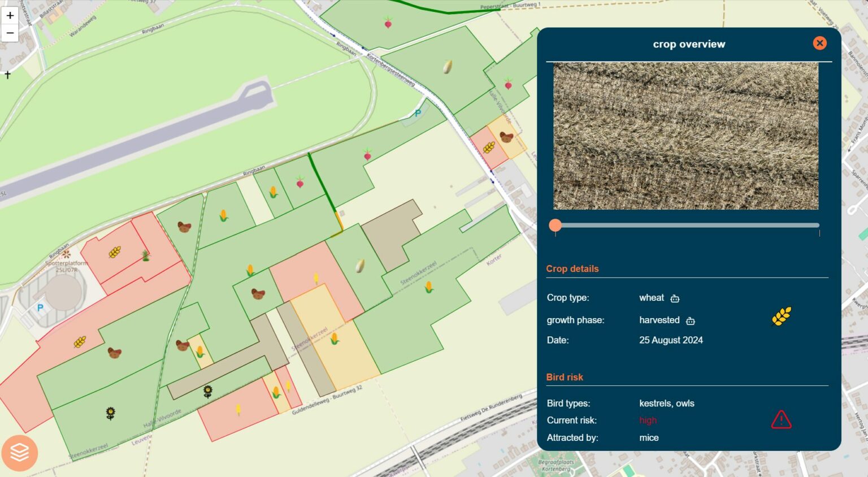Select corn icon above small potato field
The width and height of the screenshot is (868, 477).
pos(250,270)
